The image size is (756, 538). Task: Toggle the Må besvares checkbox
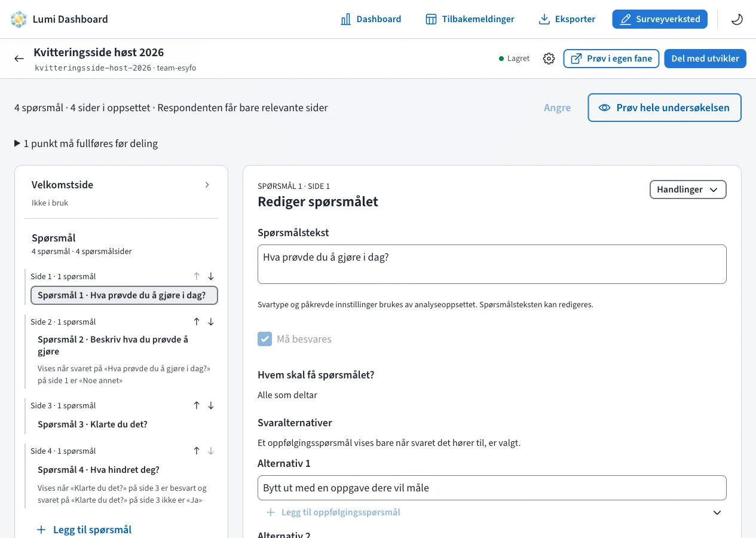[265, 339]
